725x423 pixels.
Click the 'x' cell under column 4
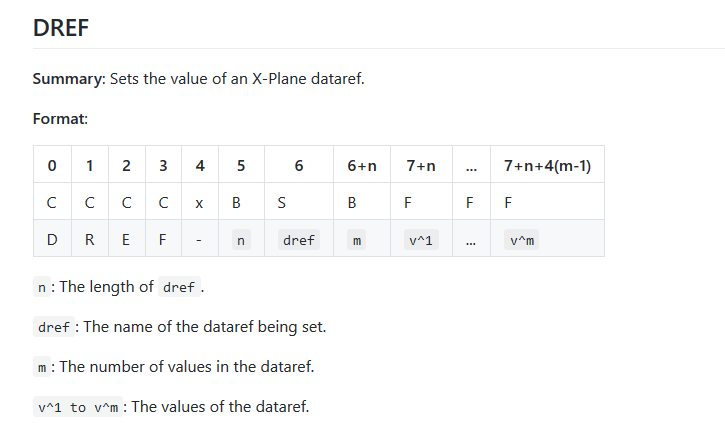[x=199, y=202]
